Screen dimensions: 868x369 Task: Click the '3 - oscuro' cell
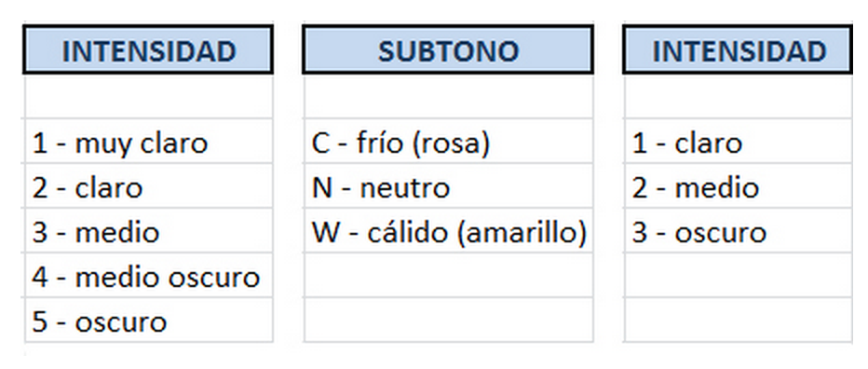coord(739,231)
